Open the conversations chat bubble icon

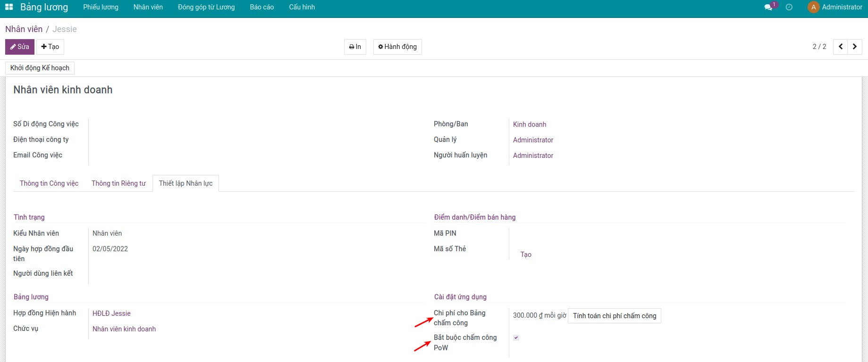point(768,7)
